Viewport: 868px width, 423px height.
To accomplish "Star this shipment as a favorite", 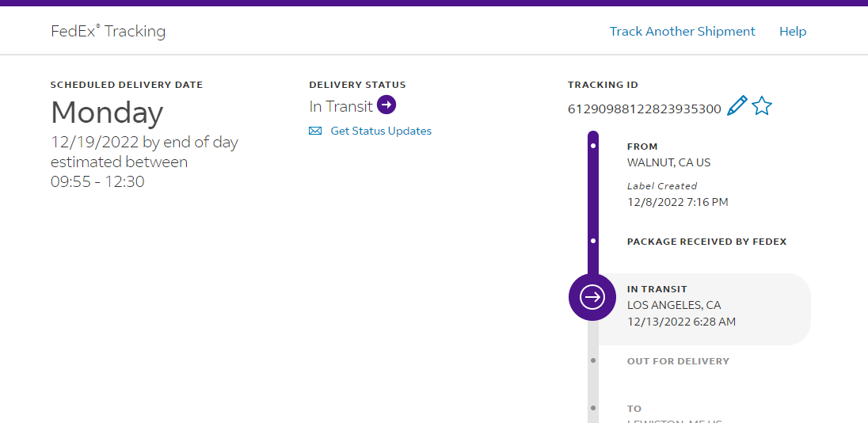I will coord(762,106).
